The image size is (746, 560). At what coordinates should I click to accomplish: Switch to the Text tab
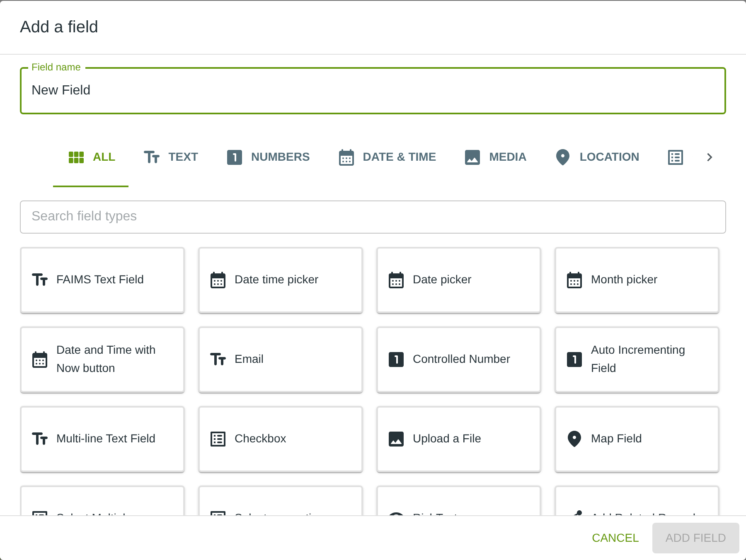(171, 157)
